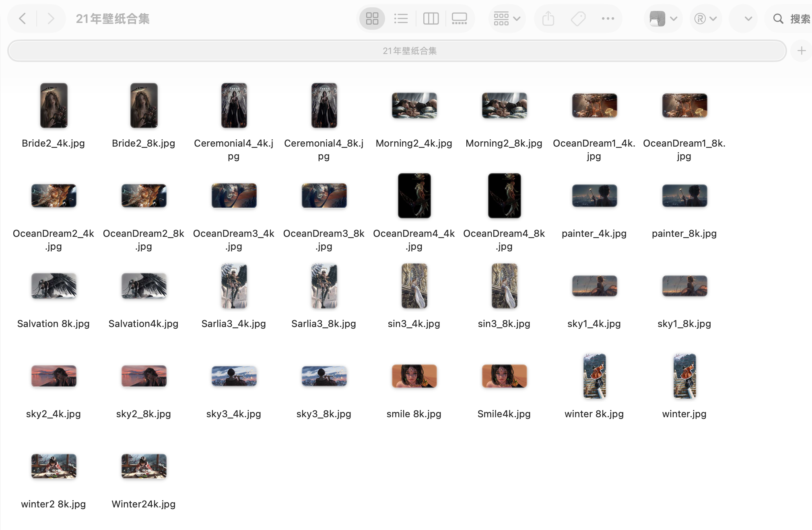Select the Bride2_4k.jpg thumbnail
Viewport: 812px width, 530px height.
coord(54,106)
